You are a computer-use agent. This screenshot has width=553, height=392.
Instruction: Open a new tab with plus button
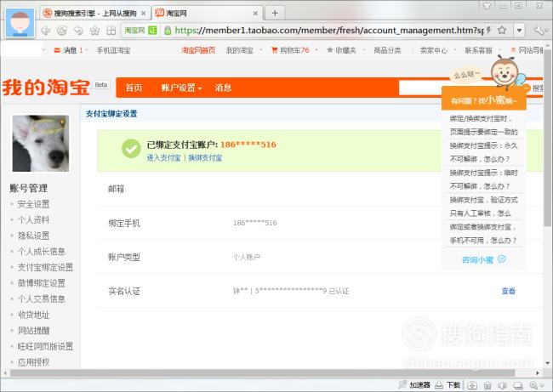pyautogui.click(x=275, y=14)
